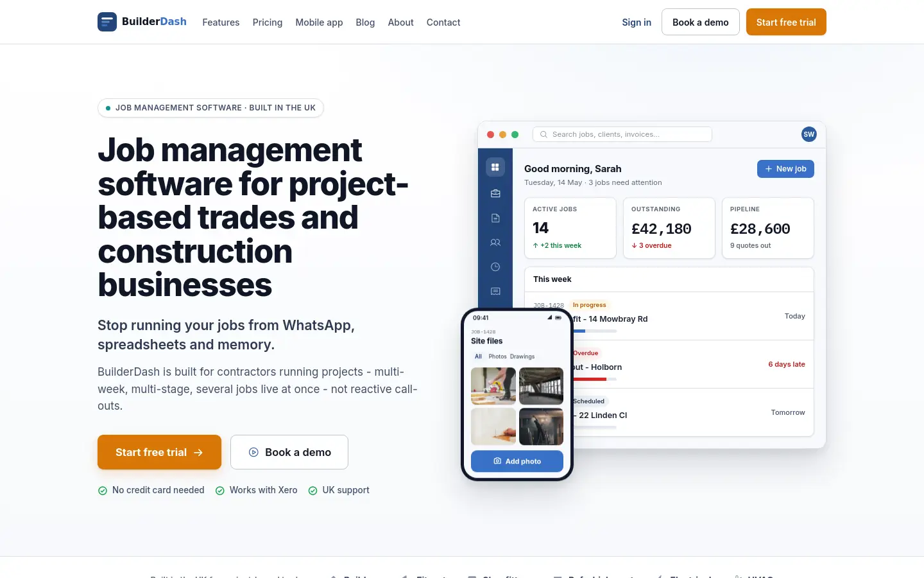This screenshot has width=924, height=578.
Task: Open the circular saw site photo
Action: (493, 385)
